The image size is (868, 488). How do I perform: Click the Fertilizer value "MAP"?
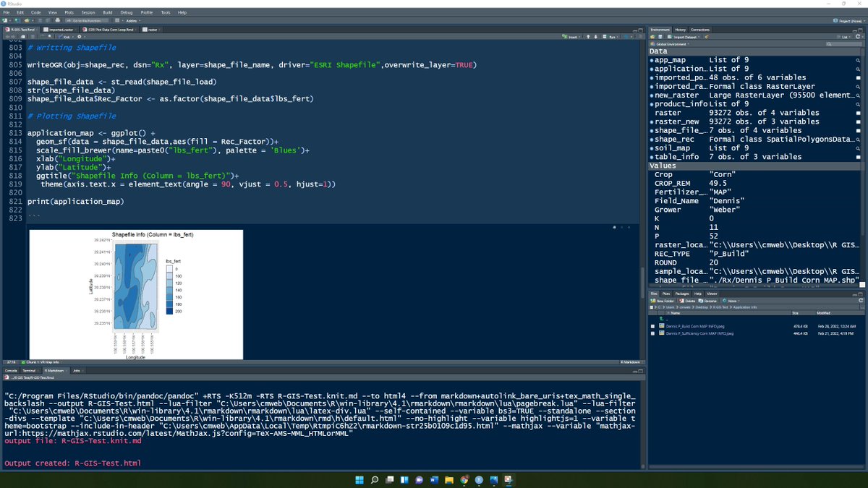[721, 192]
